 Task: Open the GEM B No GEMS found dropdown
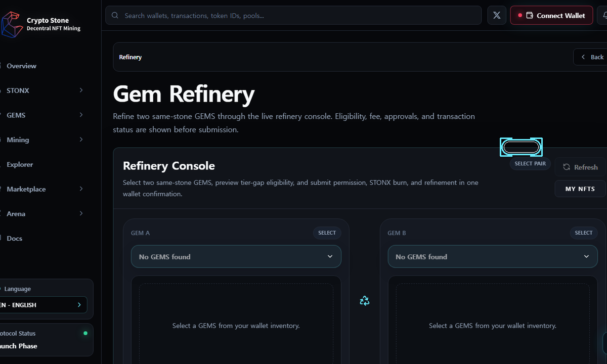493,256
